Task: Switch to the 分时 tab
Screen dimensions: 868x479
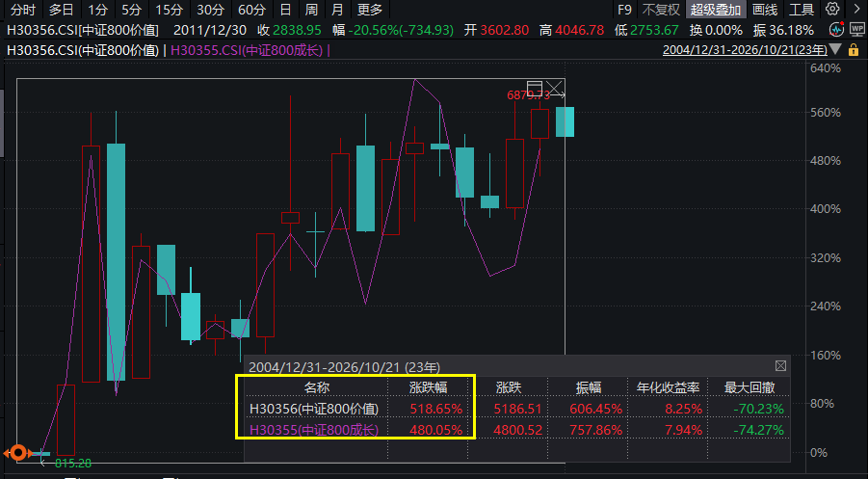Action: click(22, 10)
